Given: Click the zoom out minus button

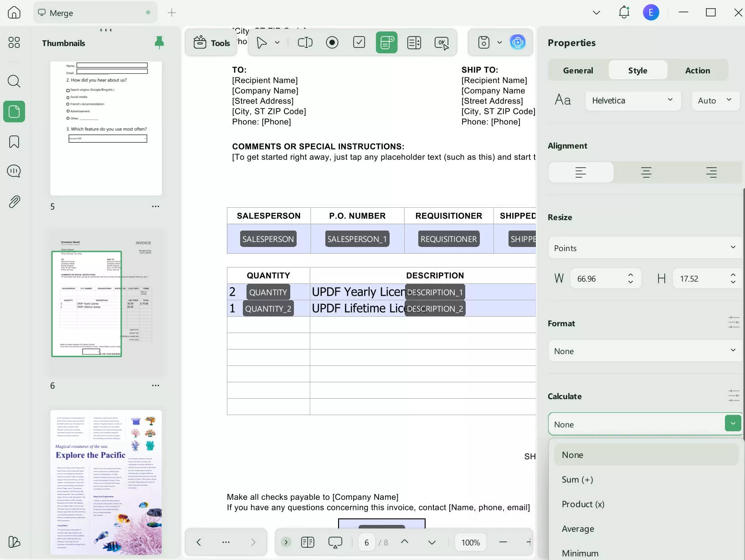Looking at the screenshot, I should click(x=503, y=542).
